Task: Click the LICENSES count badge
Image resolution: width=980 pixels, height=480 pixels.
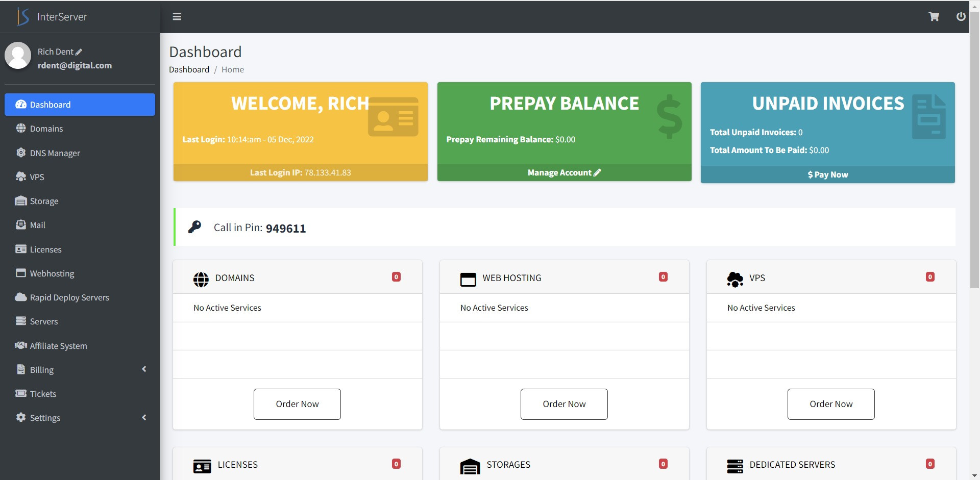Action: (x=396, y=464)
